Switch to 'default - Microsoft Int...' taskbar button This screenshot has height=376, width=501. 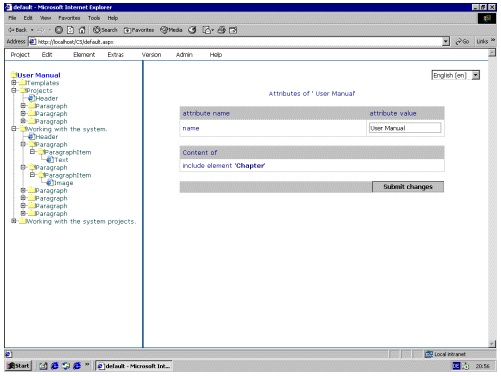pos(134,366)
